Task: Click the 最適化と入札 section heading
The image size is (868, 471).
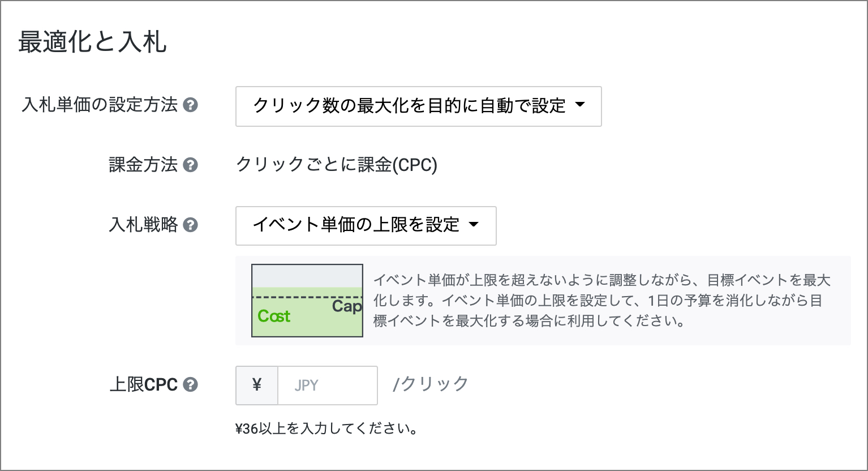Action: (x=92, y=42)
